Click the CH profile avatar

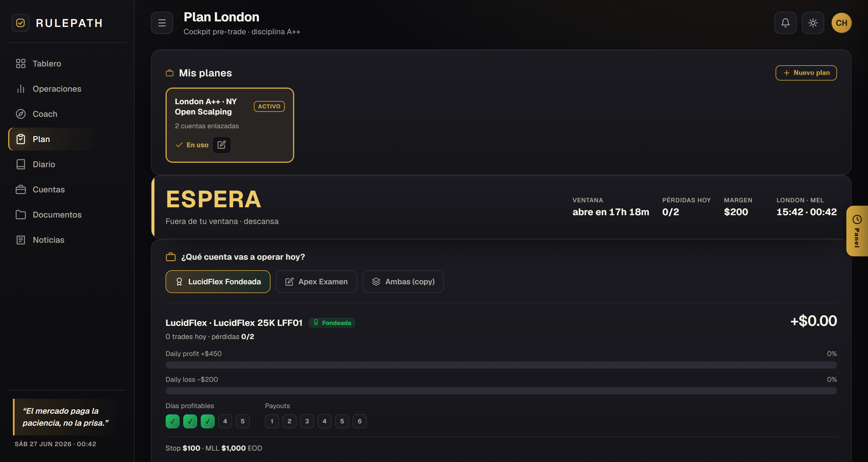(x=841, y=23)
